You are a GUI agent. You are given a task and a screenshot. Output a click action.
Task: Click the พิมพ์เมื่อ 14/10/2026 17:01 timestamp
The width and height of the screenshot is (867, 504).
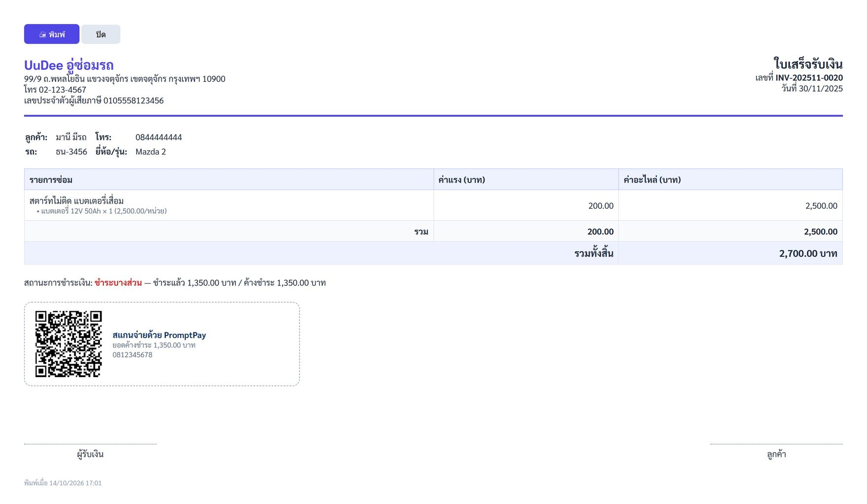(x=63, y=483)
